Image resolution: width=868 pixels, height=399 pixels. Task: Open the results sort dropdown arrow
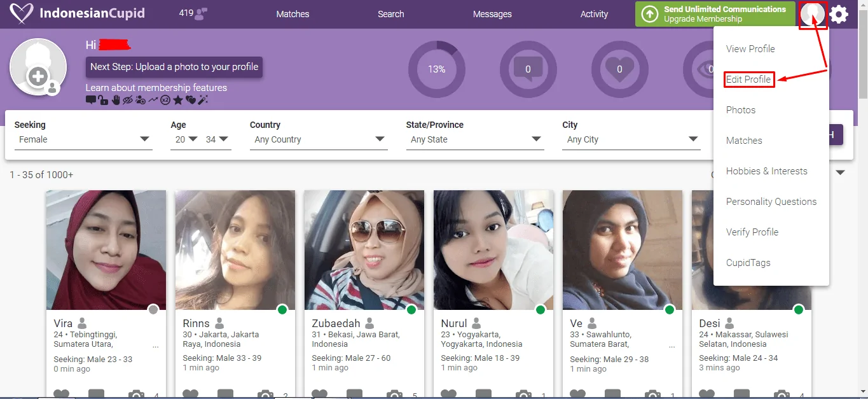[841, 172]
